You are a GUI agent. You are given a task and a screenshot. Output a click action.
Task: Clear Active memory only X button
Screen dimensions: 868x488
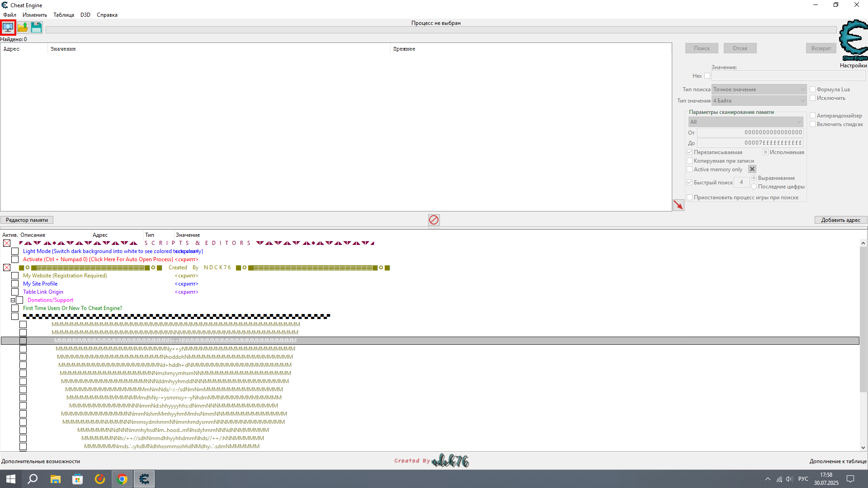tap(752, 169)
